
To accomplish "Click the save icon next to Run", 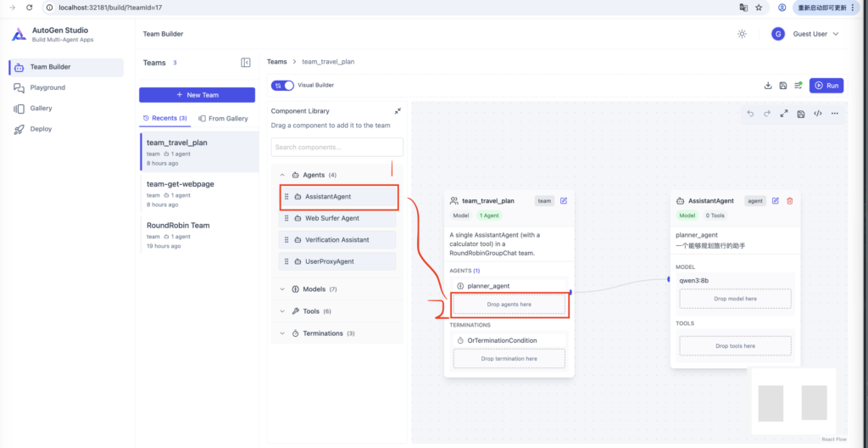I will [x=782, y=86].
